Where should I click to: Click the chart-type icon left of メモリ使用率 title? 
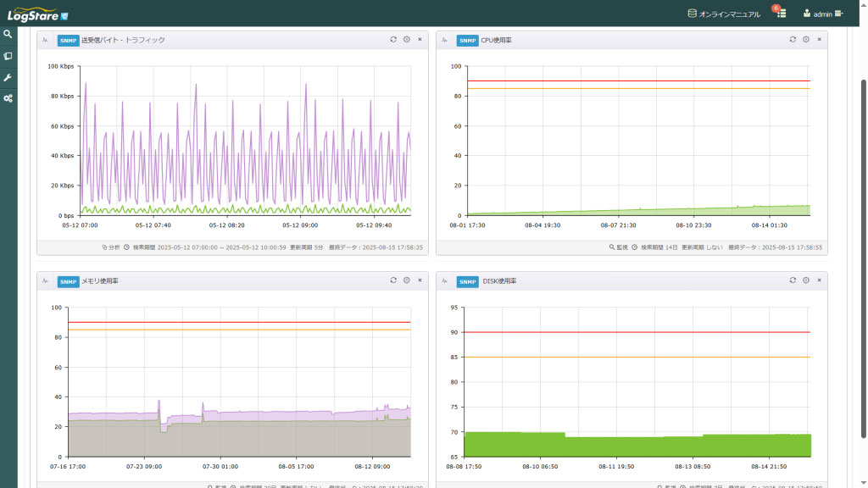tap(46, 281)
